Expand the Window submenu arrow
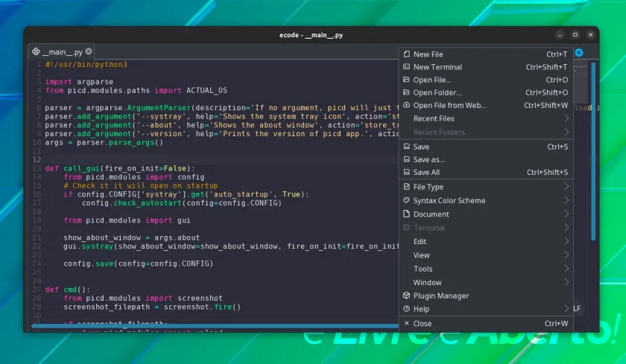The image size is (626, 364). click(566, 282)
